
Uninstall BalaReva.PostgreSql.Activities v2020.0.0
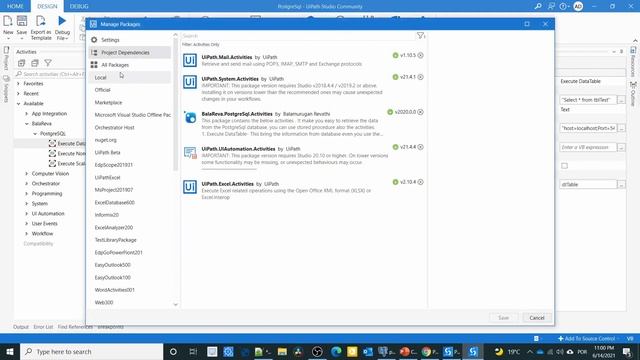pyautogui.click(x=420, y=112)
